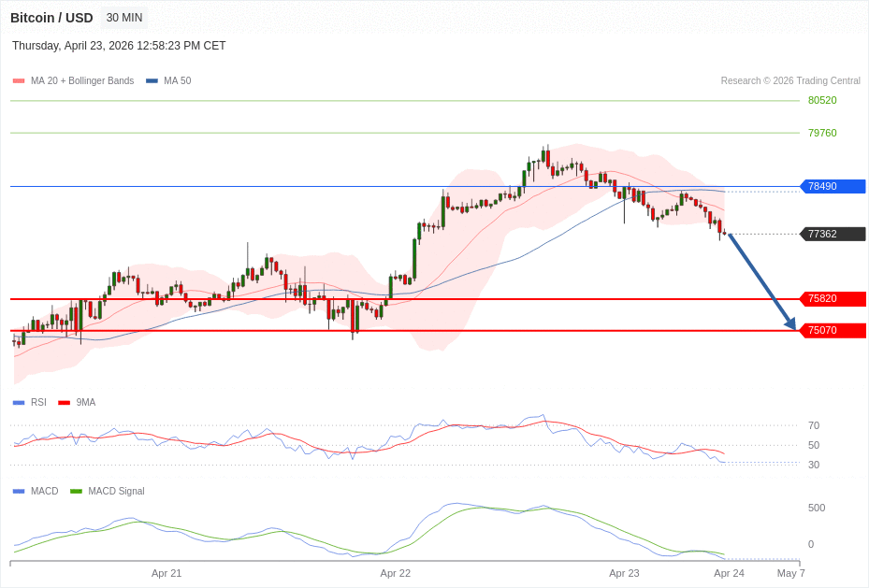
Task: Click the 30 MIN timeframe badge
Action: click(x=124, y=18)
